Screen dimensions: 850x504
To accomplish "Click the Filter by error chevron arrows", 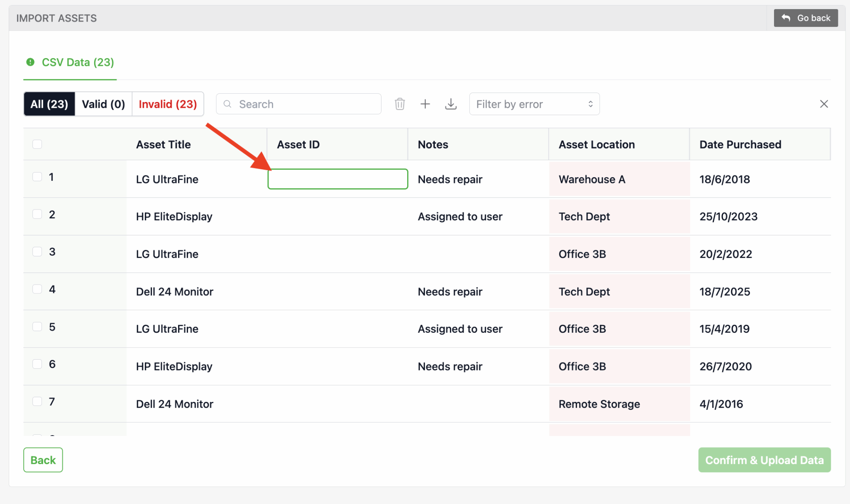I will tap(590, 104).
